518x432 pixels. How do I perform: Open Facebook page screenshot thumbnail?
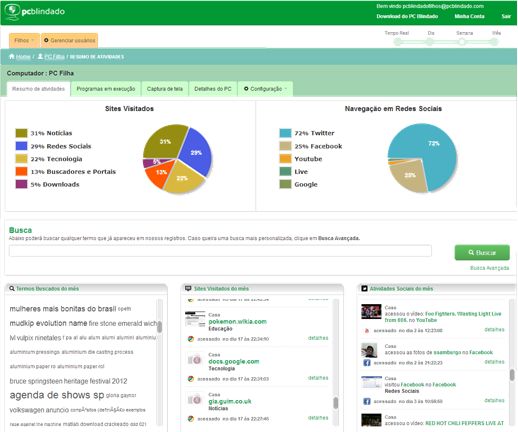click(371, 382)
